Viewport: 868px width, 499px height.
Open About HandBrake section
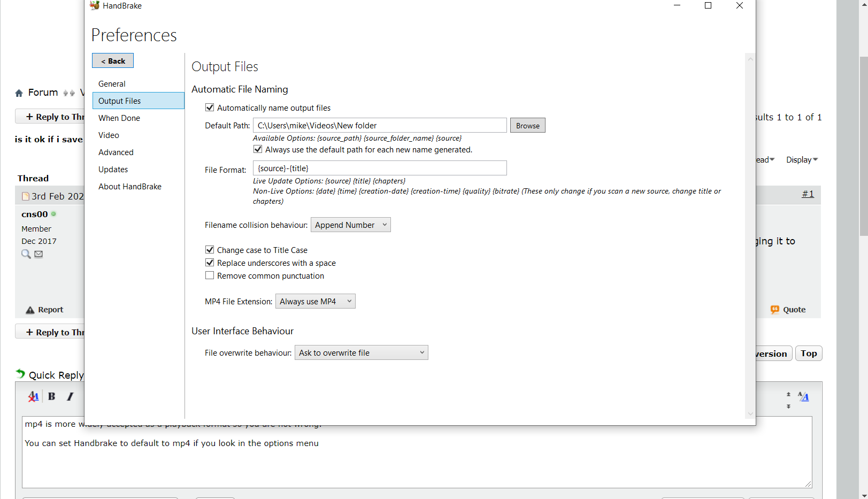139,186
